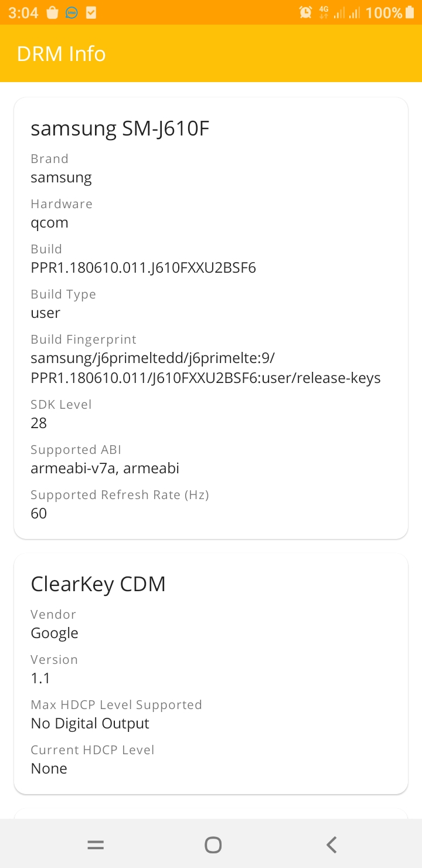Tap the 4G data indicator icon

tap(324, 12)
